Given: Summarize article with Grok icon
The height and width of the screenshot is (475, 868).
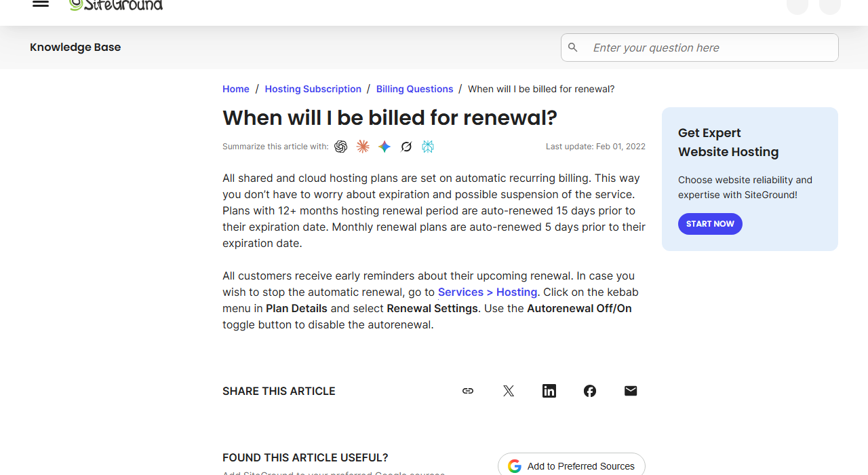Looking at the screenshot, I should pos(406,147).
